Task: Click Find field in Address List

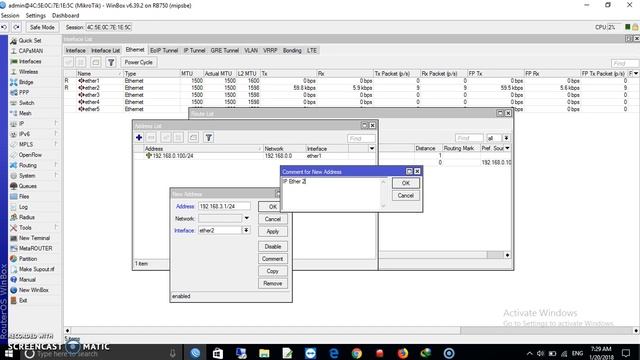Action: (361, 138)
